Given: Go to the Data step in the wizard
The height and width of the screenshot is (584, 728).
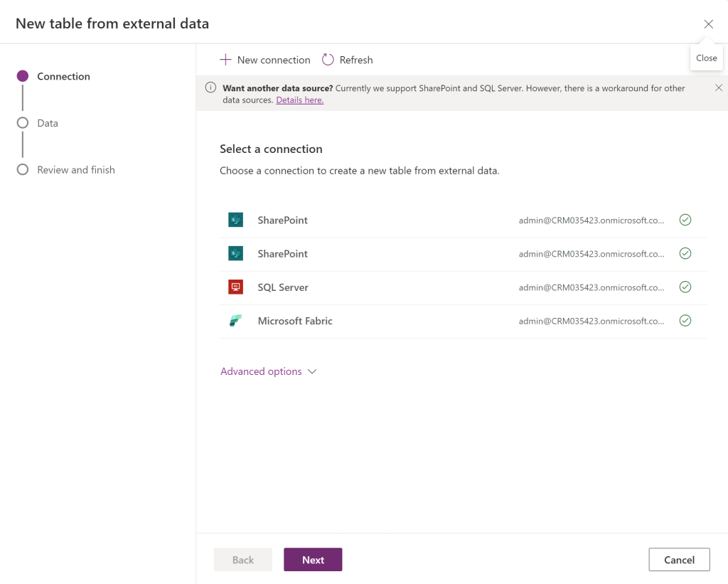Looking at the screenshot, I should click(x=48, y=123).
